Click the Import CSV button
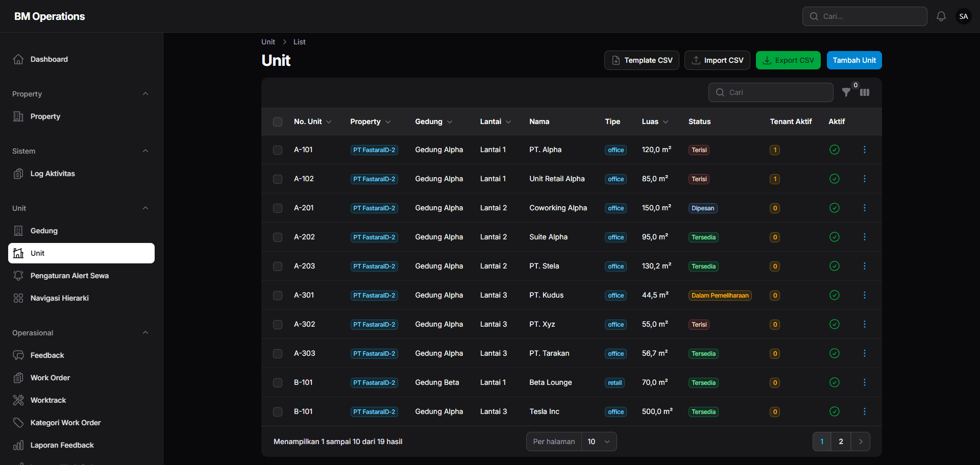The image size is (980, 465). click(717, 60)
